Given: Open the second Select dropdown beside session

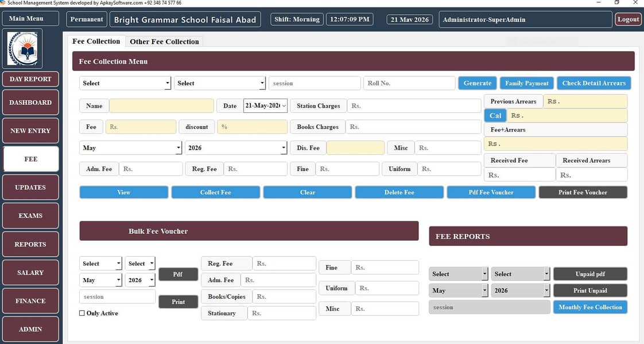Looking at the screenshot, I should 220,83.
